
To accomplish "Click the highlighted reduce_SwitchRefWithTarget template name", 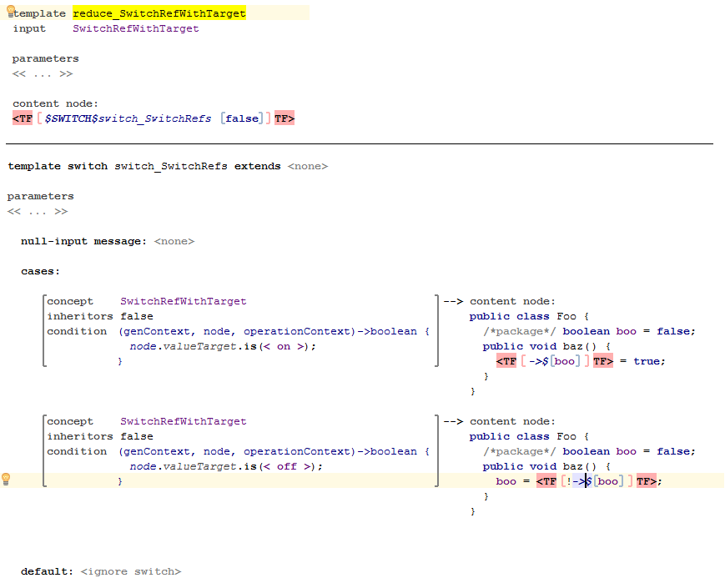I will [159, 13].
